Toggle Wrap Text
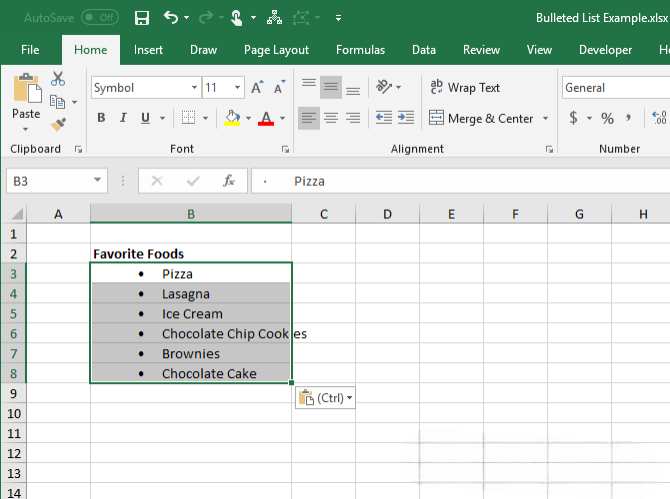Viewport: 670px width, 499px height. [465, 88]
